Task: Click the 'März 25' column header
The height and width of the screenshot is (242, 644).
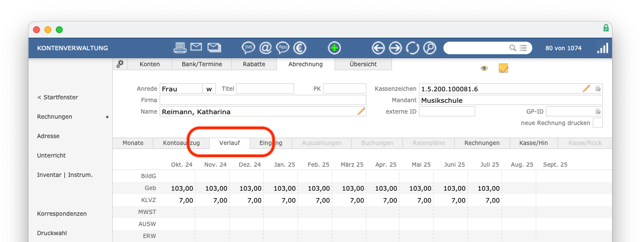Action: pos(352,164)
